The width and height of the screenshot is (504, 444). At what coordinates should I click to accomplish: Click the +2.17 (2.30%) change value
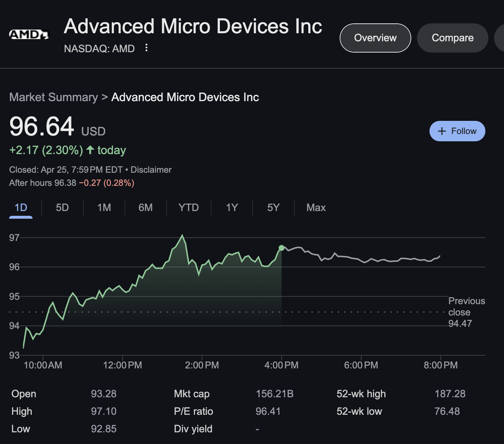[46, 150]
